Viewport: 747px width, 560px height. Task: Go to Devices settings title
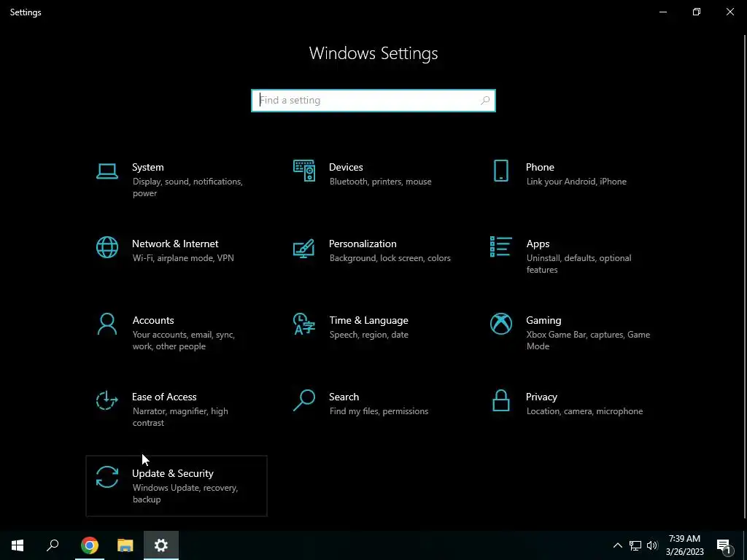click(346, 167)
